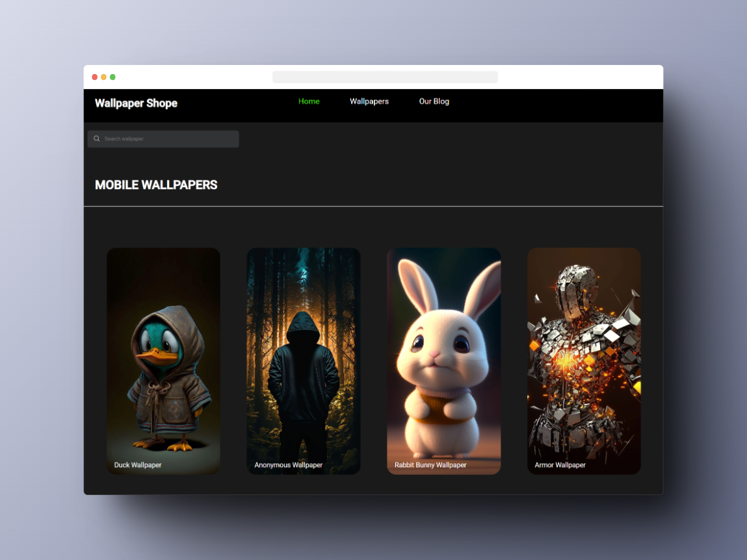Image resolution: width=747 pixels, height=560 pixels.
Task: Open the Duck Wallpaper link
Action: 137,465
